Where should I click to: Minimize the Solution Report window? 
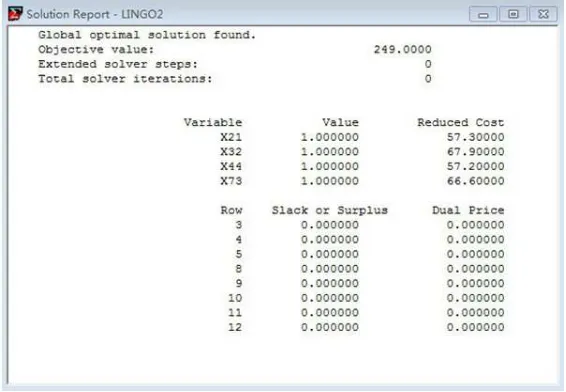483,14
